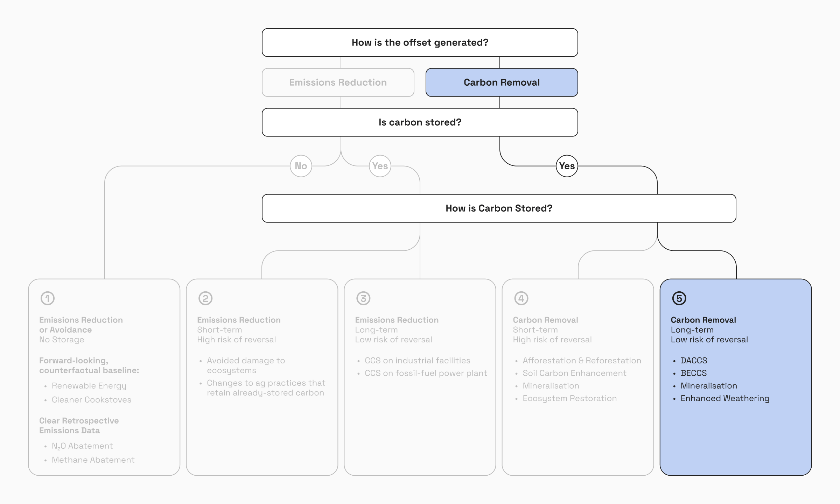
Task: Choose the Emissions Reduction option box
Action: 338,83
